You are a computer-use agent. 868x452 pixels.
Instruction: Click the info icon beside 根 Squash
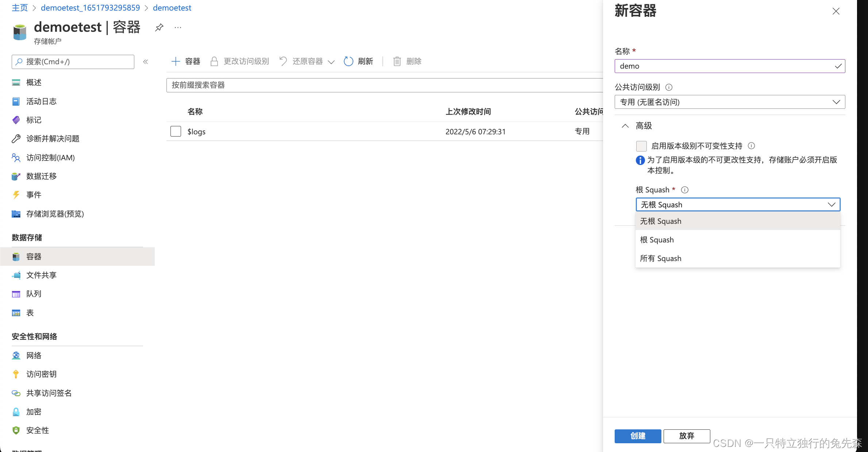pos(685,190)
